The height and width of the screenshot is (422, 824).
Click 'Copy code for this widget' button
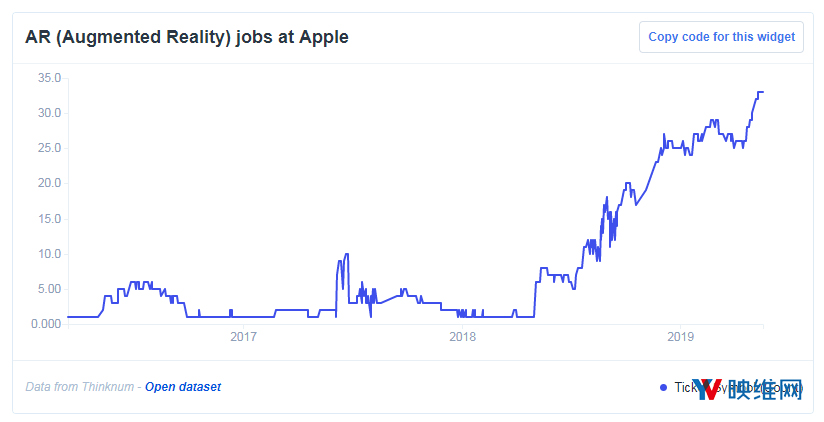pos(721,37)
